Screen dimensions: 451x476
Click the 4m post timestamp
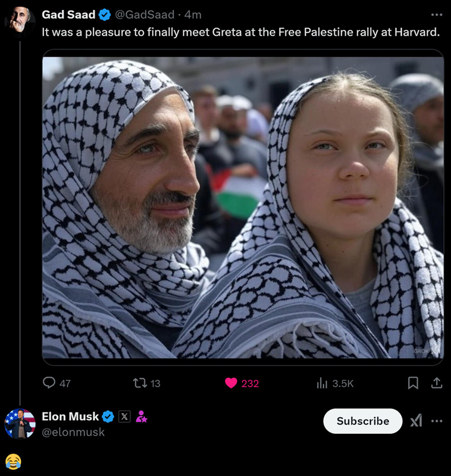point(193,15)
